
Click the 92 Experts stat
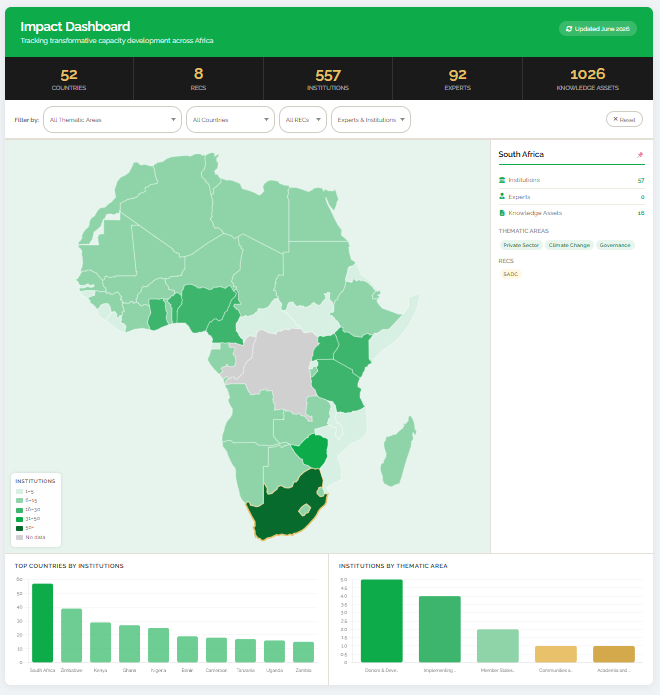[x=457, y=78]
